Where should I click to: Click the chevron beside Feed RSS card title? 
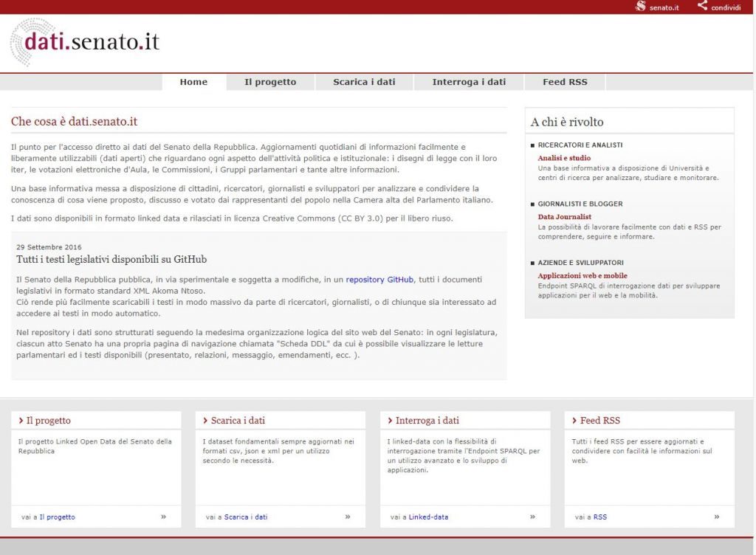tap(574, 421)
